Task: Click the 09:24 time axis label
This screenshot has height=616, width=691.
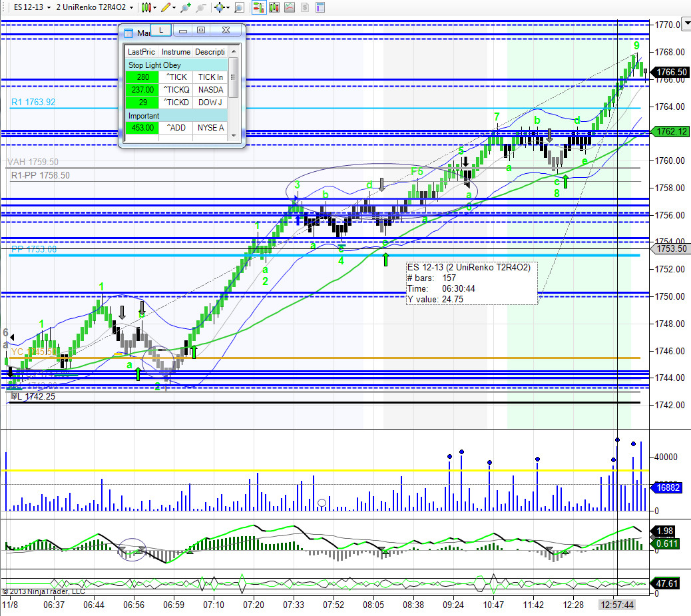Action: click(453, 605)
